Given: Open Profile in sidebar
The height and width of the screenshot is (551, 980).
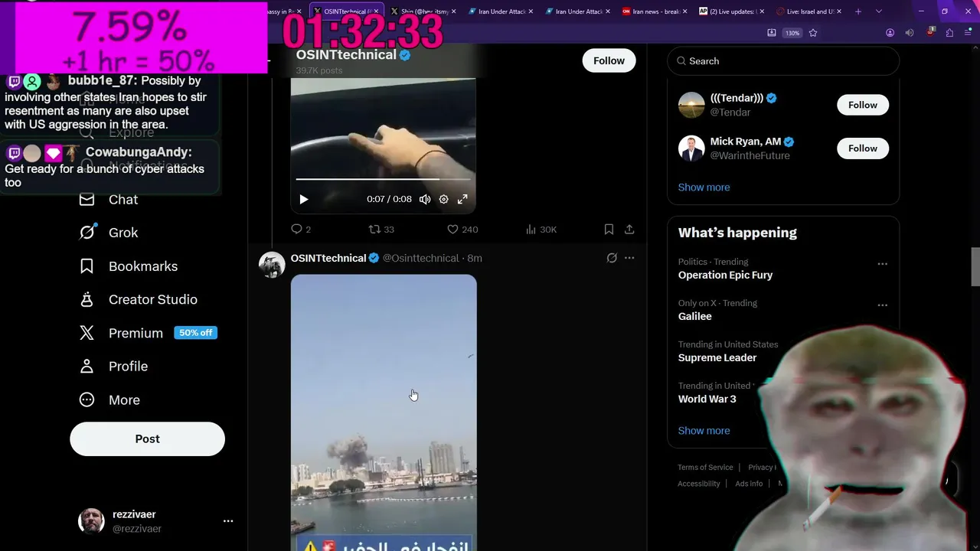Looking at the screenshot, I should (x=113, y=367).
